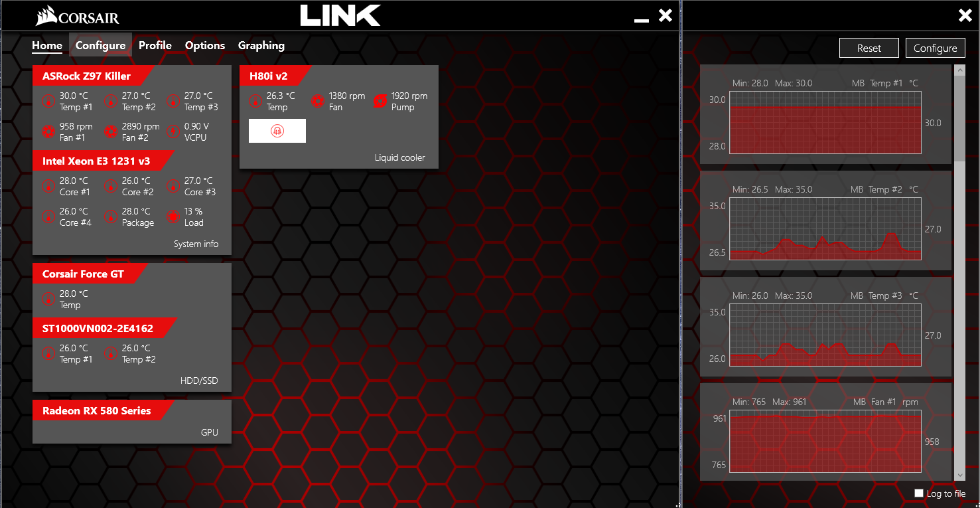The height and width of the screenshot is (508, 980).
Task: Click the Core #3 temperature icon
Action: click(x=173, y=186)
